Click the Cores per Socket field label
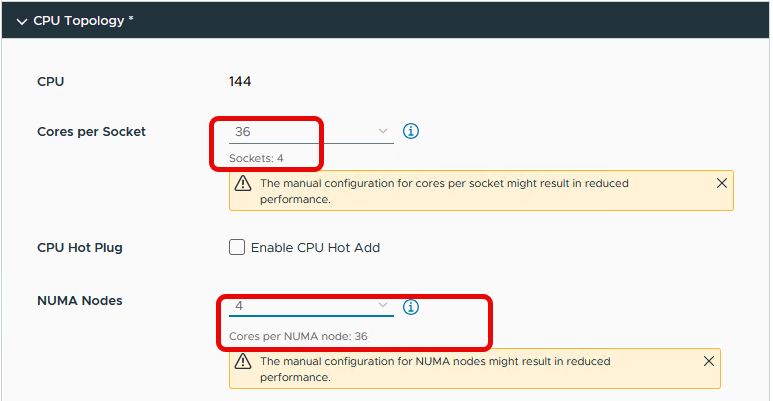 (91, 131)
